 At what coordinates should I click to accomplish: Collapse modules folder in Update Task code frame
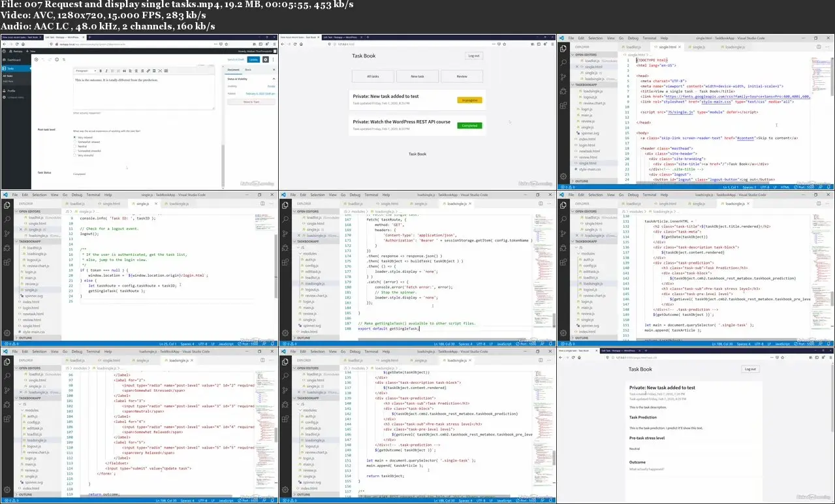pyautogui.click(x=31, y=409)
